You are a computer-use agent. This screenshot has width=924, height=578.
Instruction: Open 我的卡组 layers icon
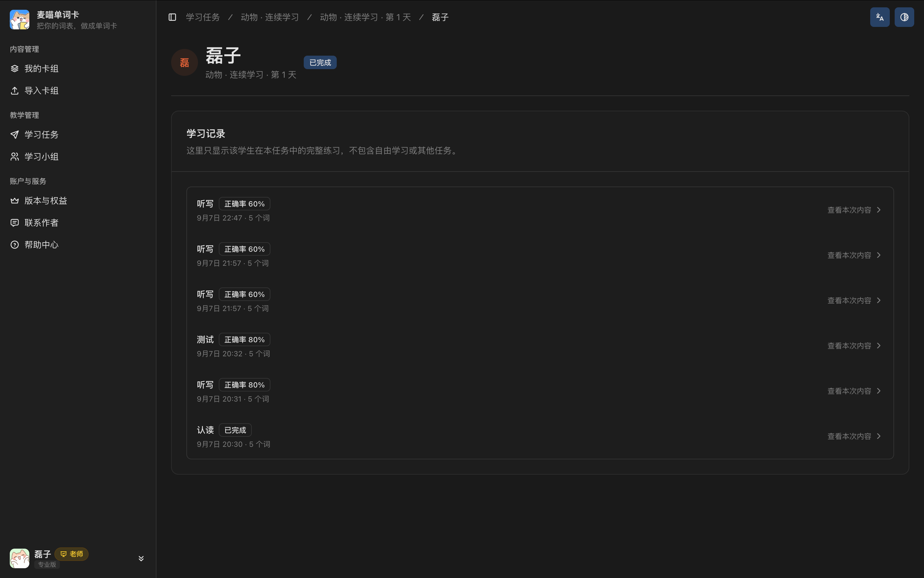[x=14, y=69]
